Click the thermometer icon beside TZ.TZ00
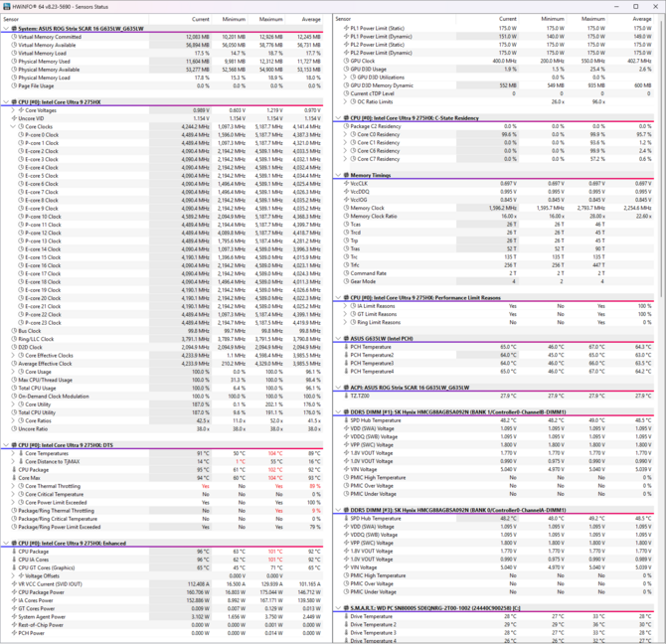Screen dimensions: 666x644 [346, 396]
